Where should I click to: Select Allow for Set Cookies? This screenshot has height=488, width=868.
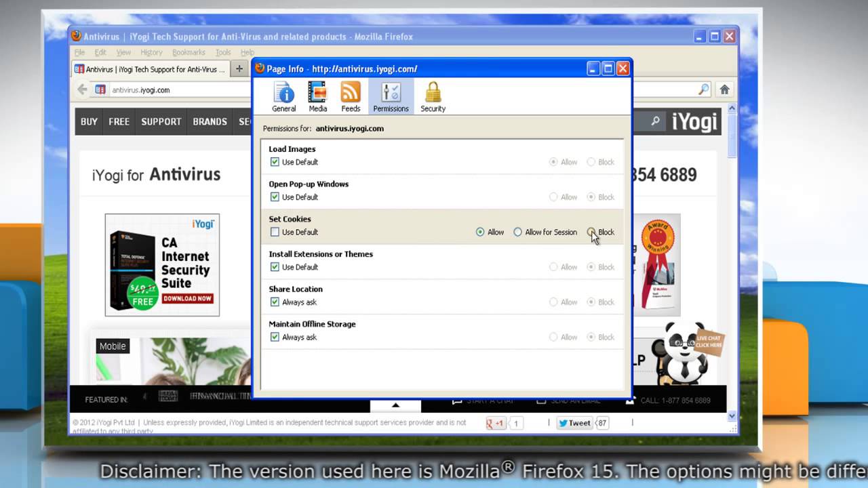pyautogui.click(x=480, y=232)
